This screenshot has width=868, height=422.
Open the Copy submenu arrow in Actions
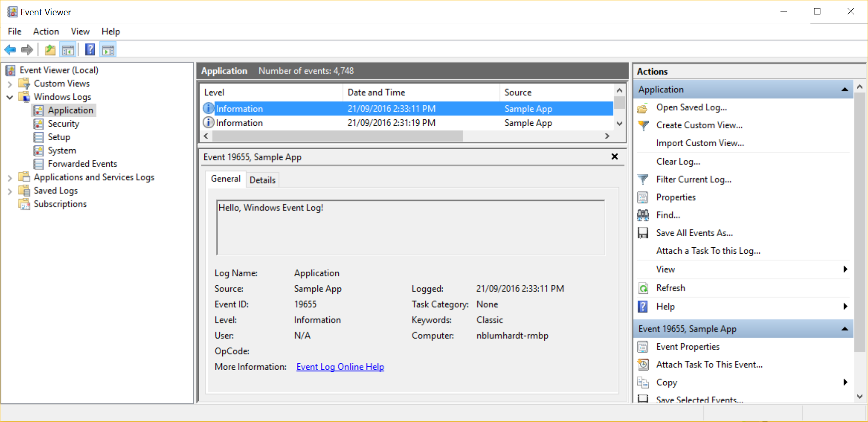(845, 382)
